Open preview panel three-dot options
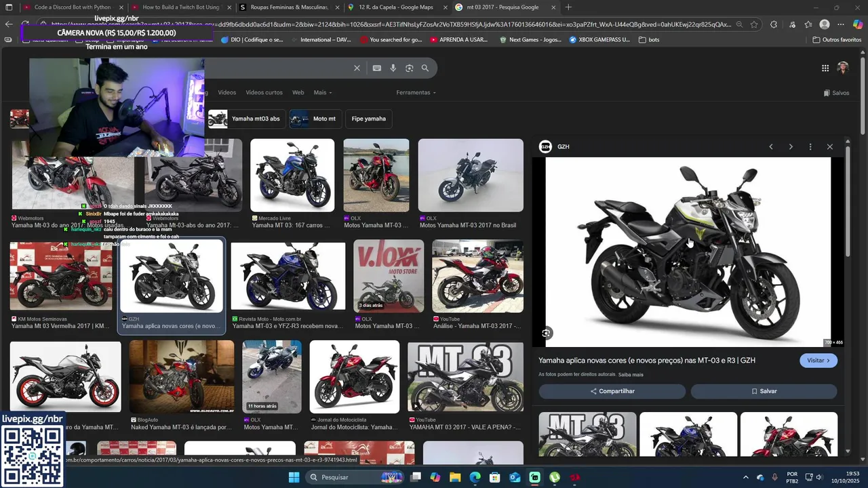Image resolution: width=868 pixels, height=488 pixels. 810,146
